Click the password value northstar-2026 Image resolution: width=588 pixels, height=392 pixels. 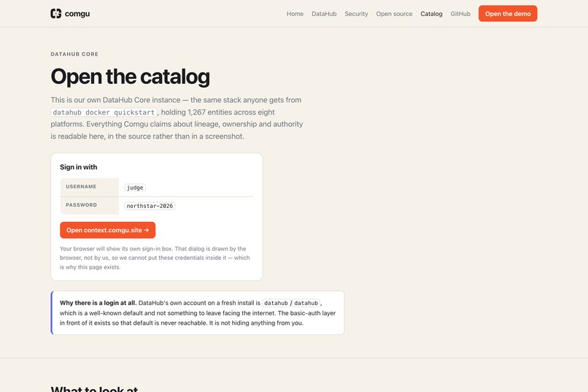[150, 206]
